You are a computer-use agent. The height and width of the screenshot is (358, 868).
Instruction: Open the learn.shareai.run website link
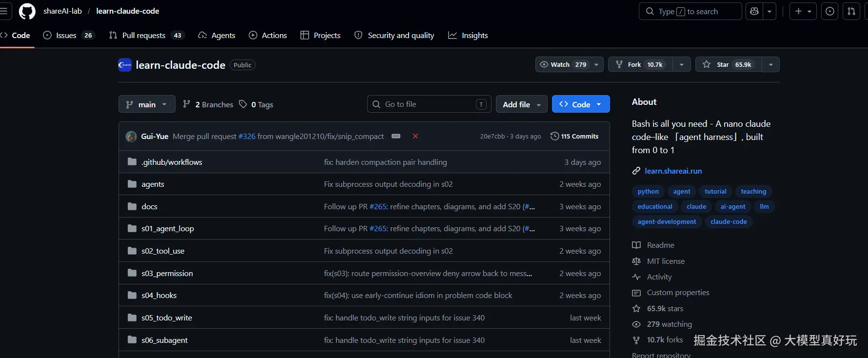pyautogui.click(x=673, y=171)
